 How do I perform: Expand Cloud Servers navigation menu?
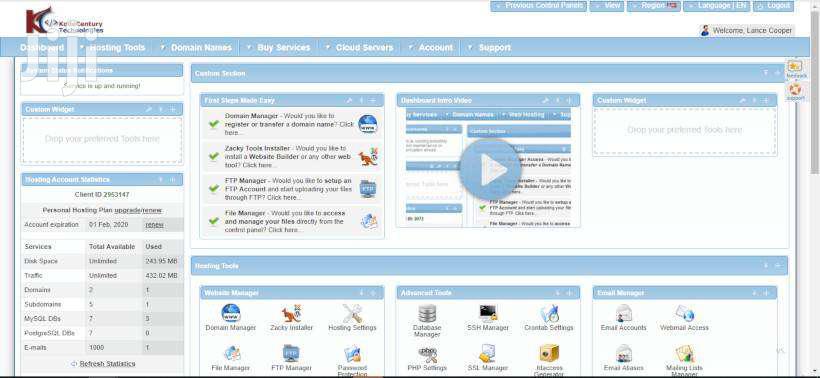(359, 48)
